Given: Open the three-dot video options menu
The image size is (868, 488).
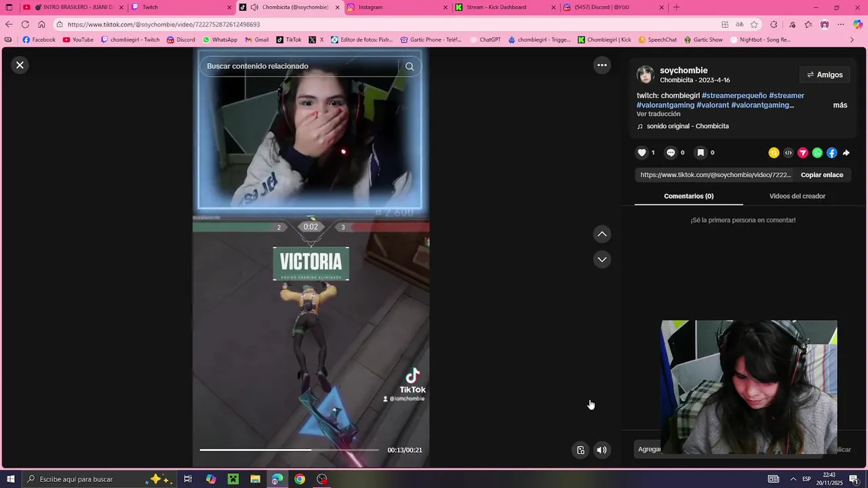Looking at the screenshot, I should click(601, 65).
